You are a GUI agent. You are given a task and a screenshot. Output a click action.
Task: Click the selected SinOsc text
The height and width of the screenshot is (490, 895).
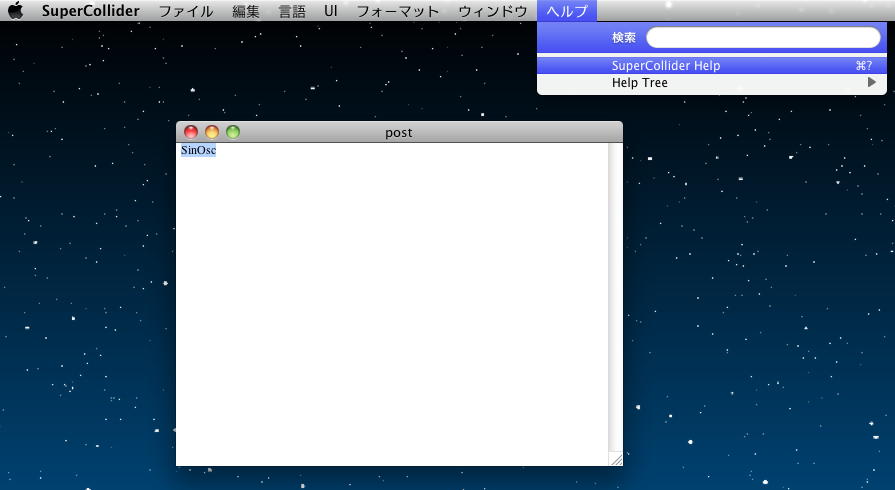pos(199,150)
